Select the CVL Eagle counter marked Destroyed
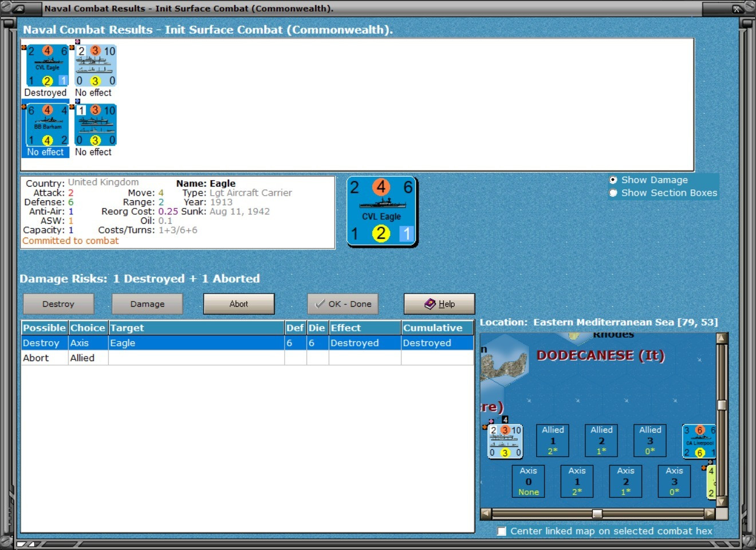This screenshot has width=756, height=550. click(x=47, y=66)
